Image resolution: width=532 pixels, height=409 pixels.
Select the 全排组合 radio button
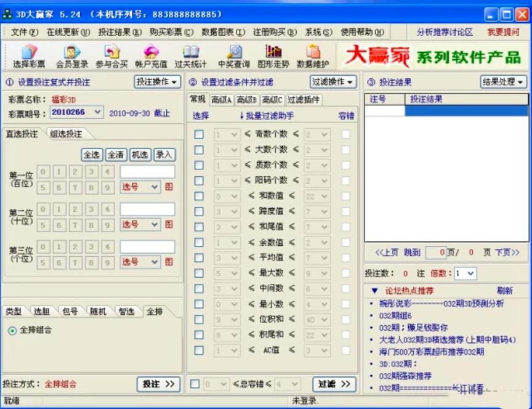[12, 330]
